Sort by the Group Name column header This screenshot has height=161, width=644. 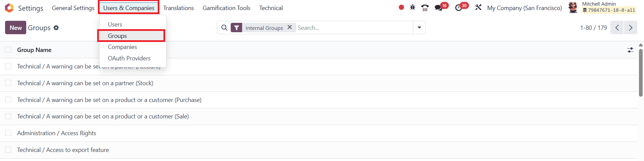click(34, 50)
